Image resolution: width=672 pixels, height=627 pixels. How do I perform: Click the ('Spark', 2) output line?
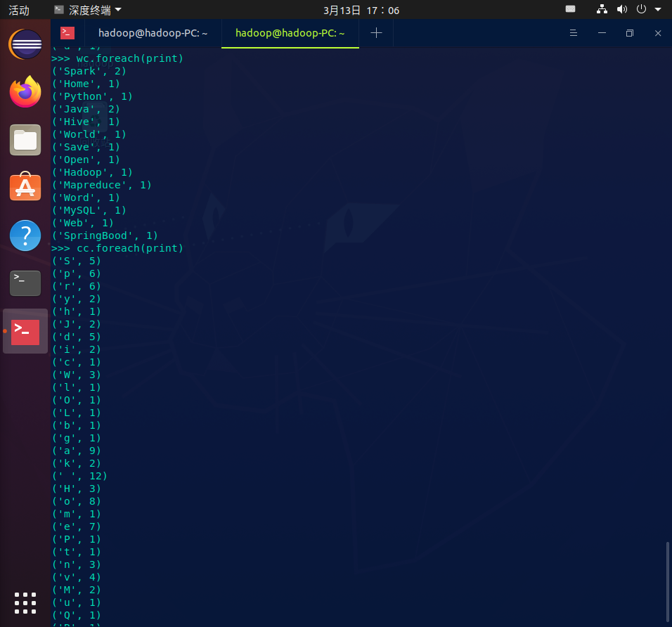89,71
